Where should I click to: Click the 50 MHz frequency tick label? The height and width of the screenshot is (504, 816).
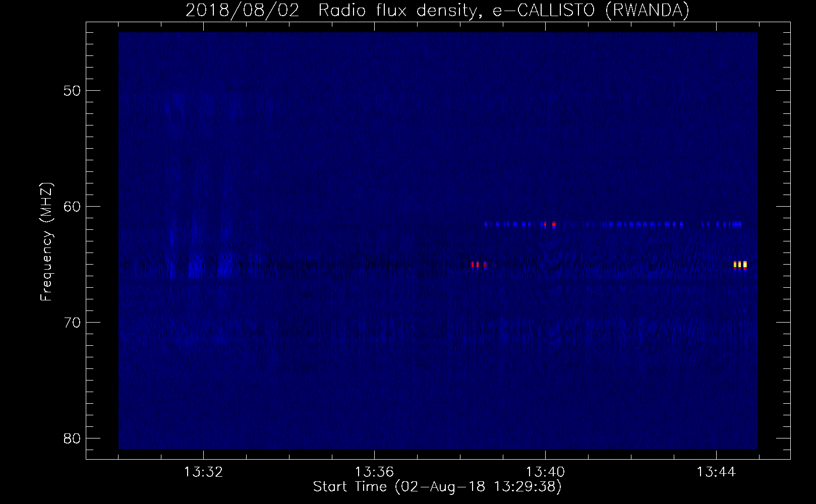pos(72,91)
